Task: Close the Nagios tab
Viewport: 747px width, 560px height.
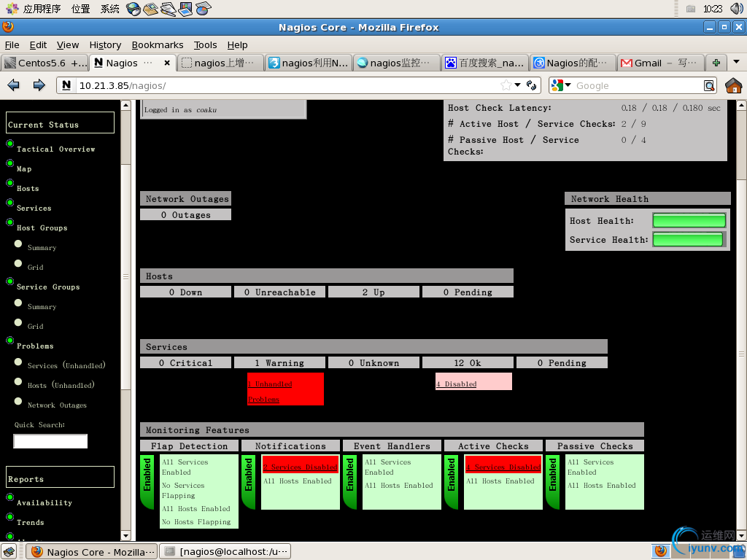Action: (x=167, y=63)
